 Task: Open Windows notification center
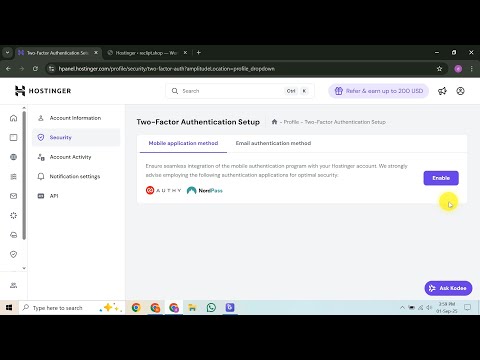(x=467, y=307)
